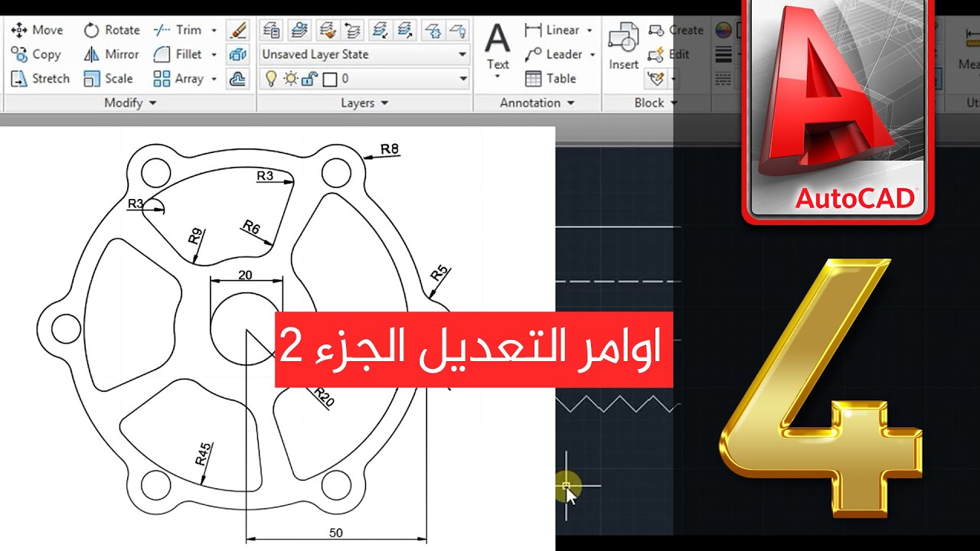The height and width of the screenshot is (551, 980).
Task: Click the Insert block icon
Action: (624, 47)
